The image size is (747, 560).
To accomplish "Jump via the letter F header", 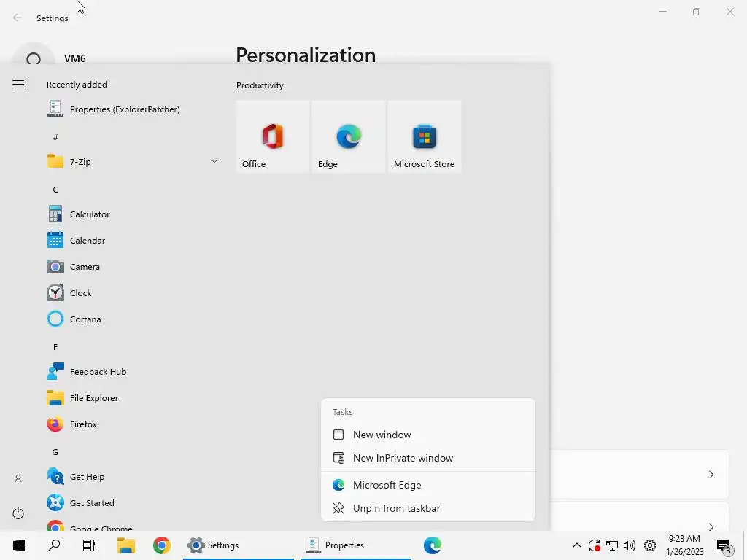I will 55,347.
